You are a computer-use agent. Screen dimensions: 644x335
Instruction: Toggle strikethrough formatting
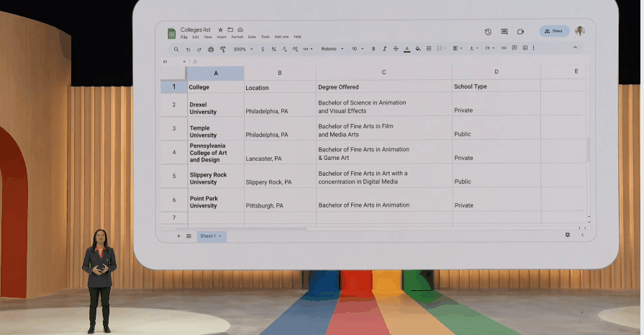click(396, 49)
